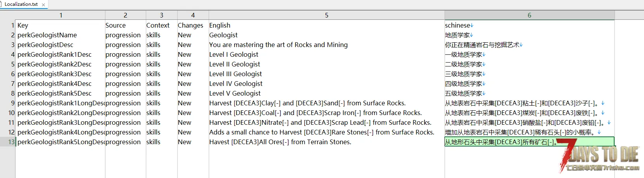The width and height of the screenshot is (644, 178).
Task: Select the 'Changes' header cell
Action: tap(190, 25)
